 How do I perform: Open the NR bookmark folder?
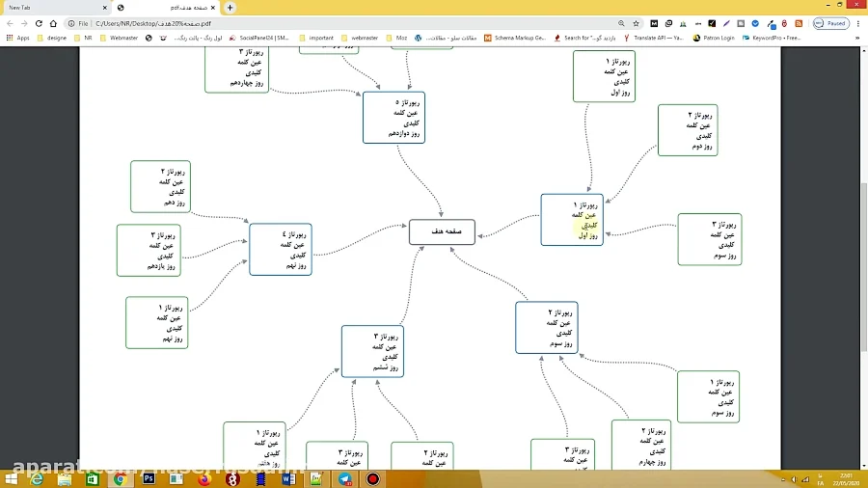point(84,39)
